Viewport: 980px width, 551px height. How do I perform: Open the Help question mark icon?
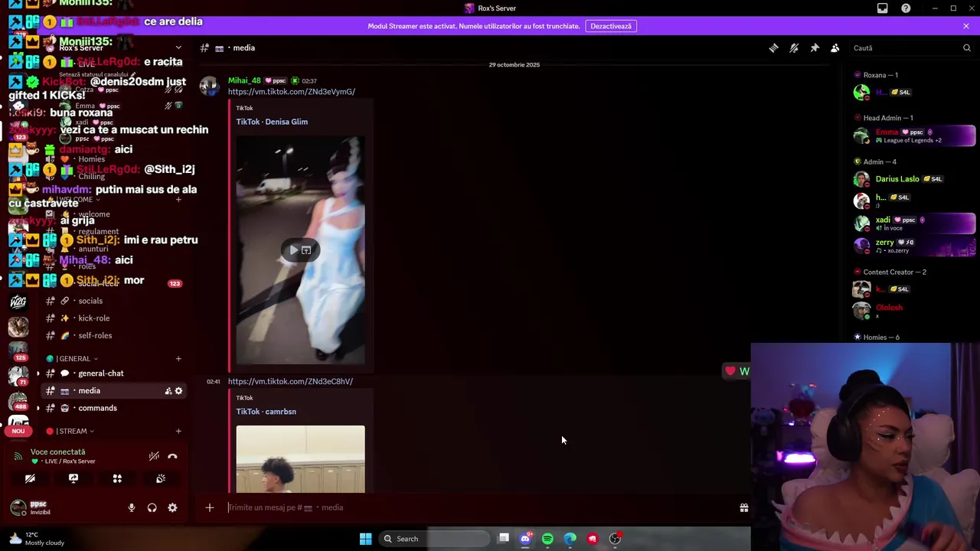(x=906, y=8)
